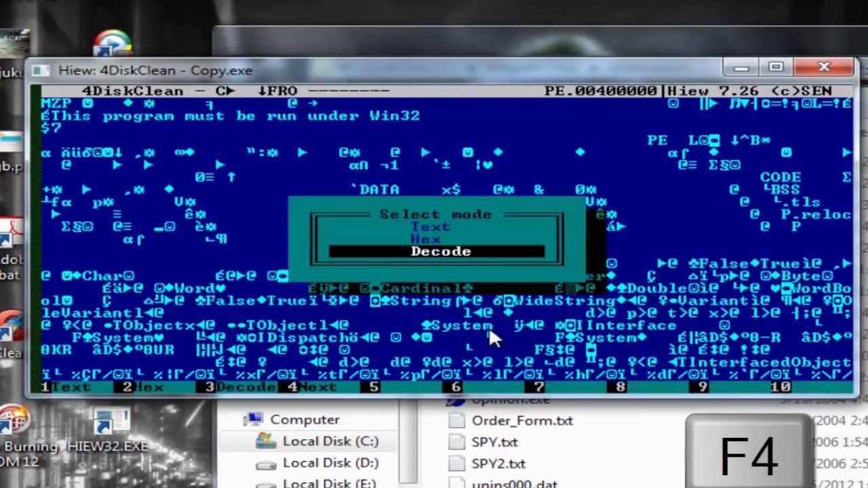Maximize the Hiew window

776,67
